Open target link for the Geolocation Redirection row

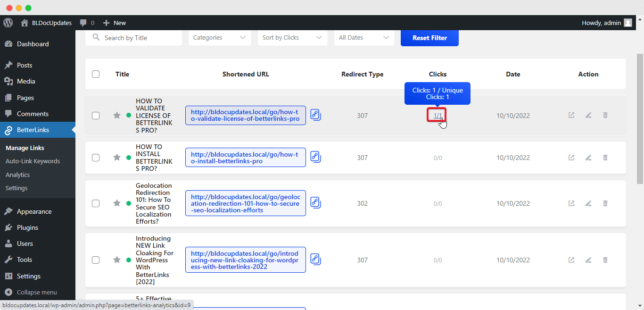point(571,203)
